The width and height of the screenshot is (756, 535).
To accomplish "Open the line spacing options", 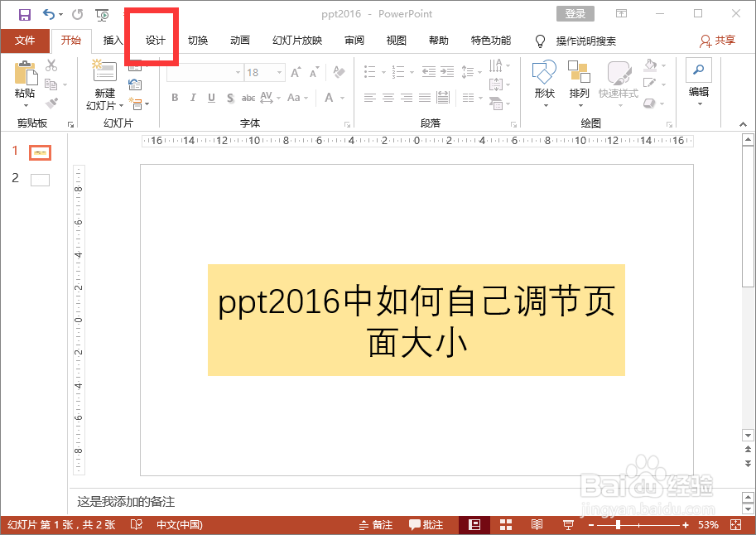I will 471,72.
